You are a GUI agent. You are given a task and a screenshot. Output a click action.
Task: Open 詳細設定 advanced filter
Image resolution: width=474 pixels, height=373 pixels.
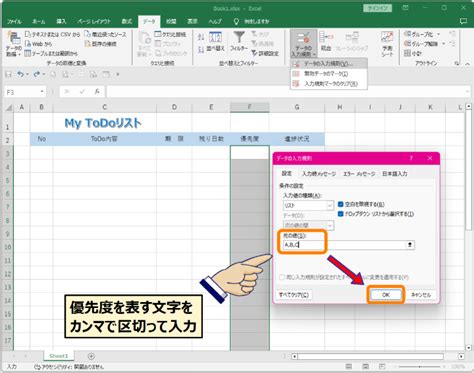click(x=265, y=53)
